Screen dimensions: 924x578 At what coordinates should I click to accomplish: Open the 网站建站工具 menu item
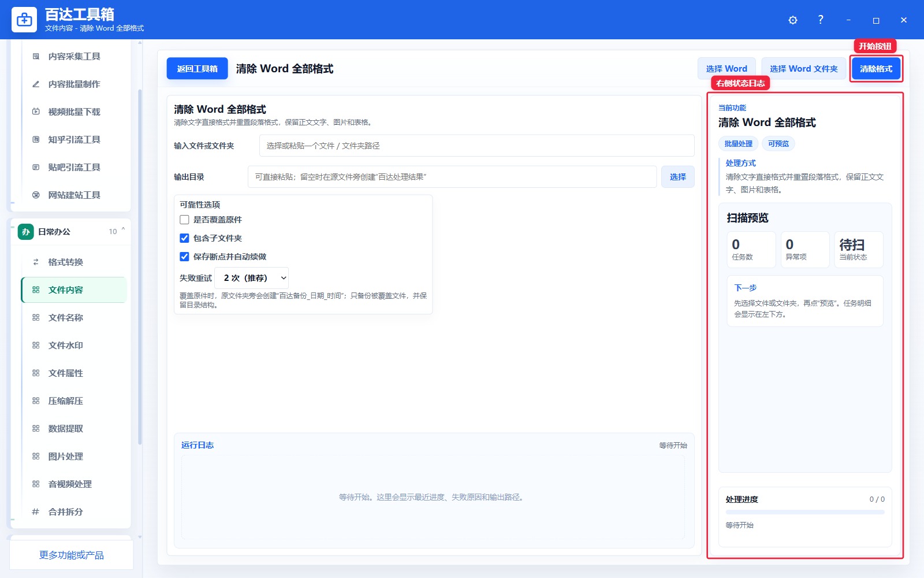click(74, 195)
